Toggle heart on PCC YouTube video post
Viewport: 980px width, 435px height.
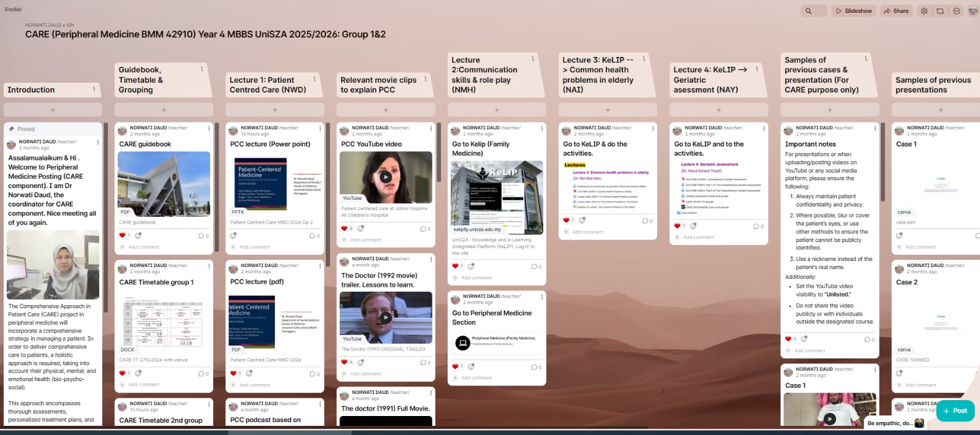tap(344, 229)
